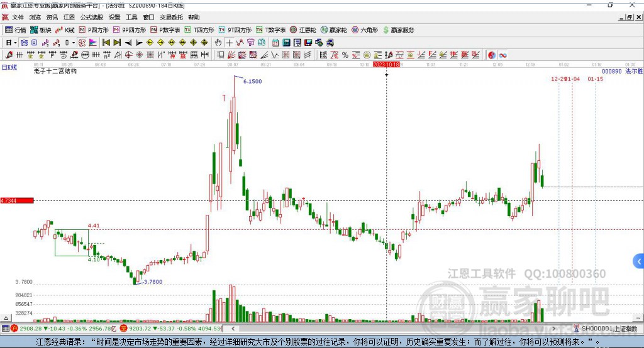644x348 pixels.
Task: Open the 交易委托 menu
Action: point(171,17)
